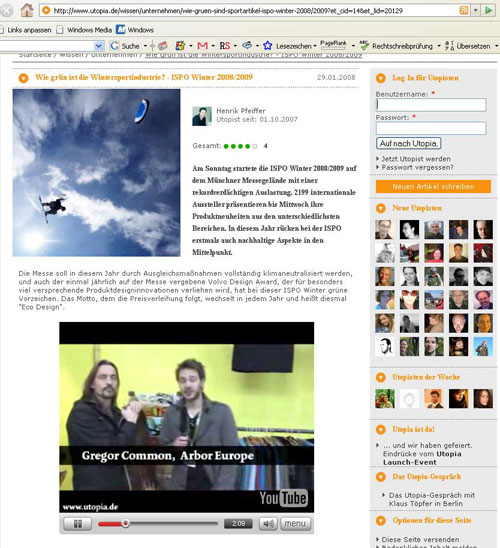
Task: Click orange icon next to Utopisten der Woche
Action: (381, 377)
